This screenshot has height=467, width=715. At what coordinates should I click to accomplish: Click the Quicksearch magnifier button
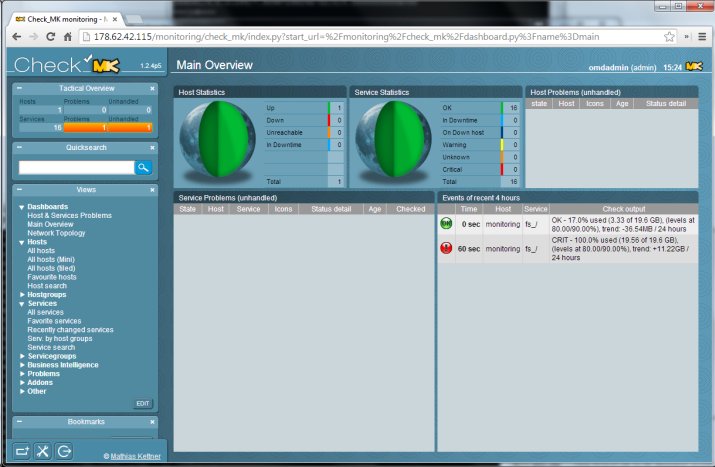(143, 167)
